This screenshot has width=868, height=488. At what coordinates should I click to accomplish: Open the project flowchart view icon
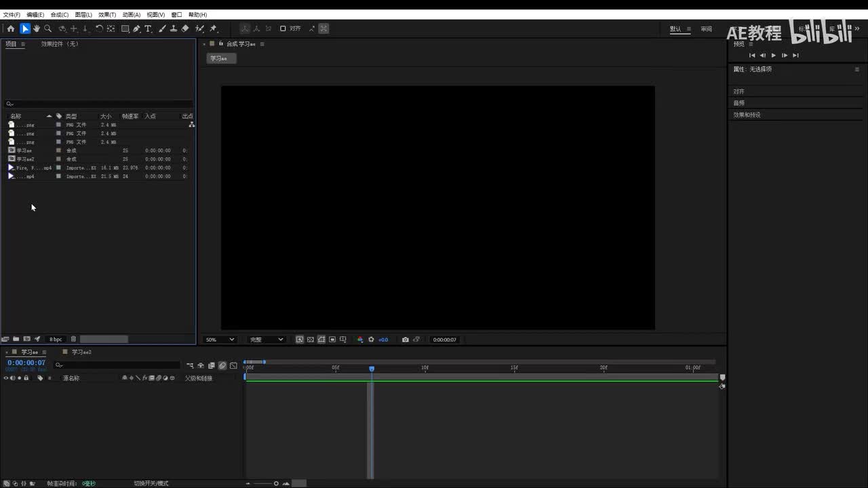[x=192, y=125]
